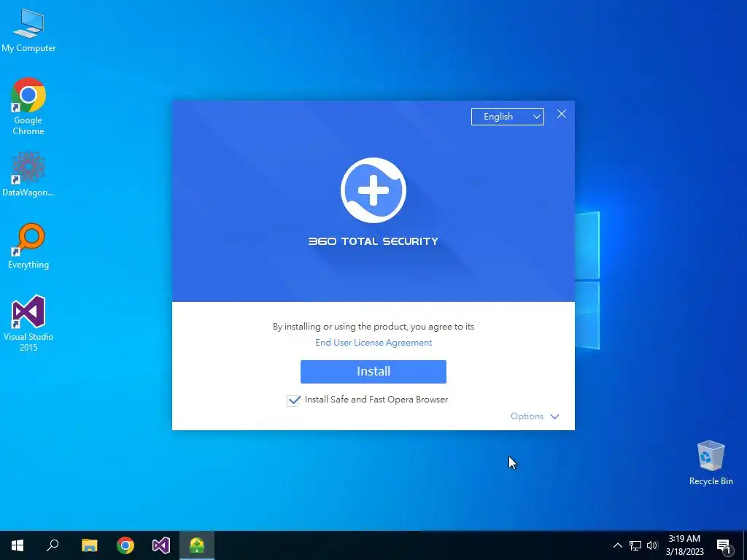
Task: Open the notification center icon
Action: click(x=724, y=545)
